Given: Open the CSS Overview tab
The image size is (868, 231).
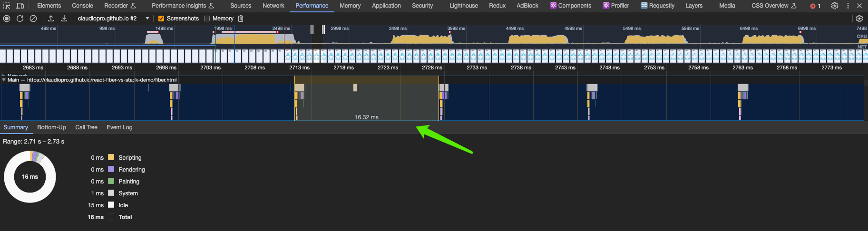Looking at the screenshot, I should click(x=774, y=6).
